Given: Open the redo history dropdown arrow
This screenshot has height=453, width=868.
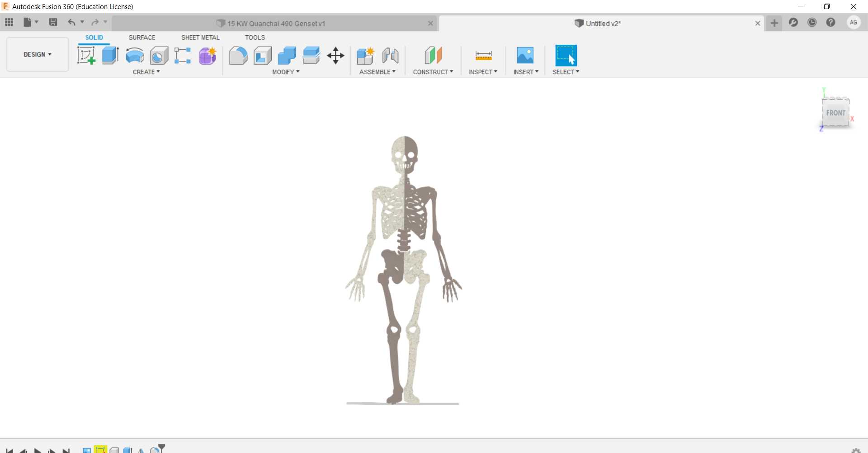Looking at the screenshot, I should point(105,22).
